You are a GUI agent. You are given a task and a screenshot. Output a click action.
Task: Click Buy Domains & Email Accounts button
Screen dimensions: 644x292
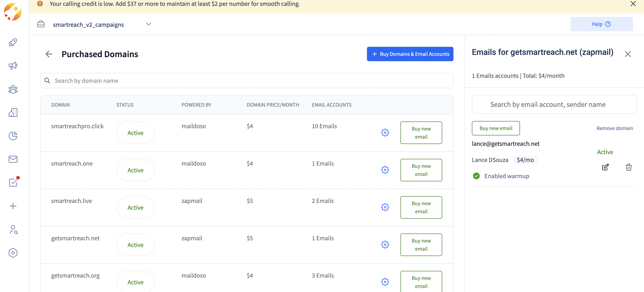click(410, 54)
